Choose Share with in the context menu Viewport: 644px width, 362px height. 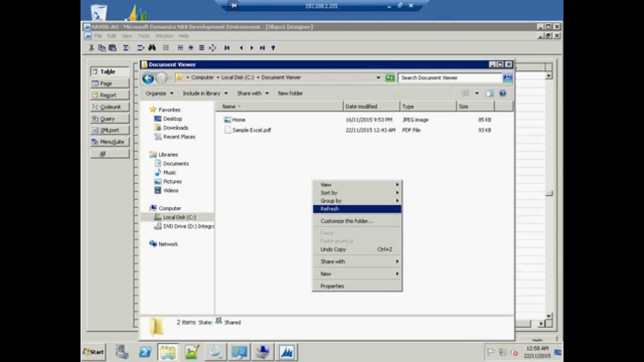[357, 261]
